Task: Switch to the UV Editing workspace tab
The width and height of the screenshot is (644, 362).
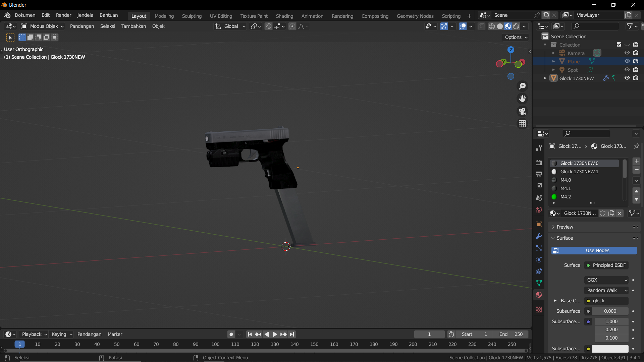Action: (221, 16)
